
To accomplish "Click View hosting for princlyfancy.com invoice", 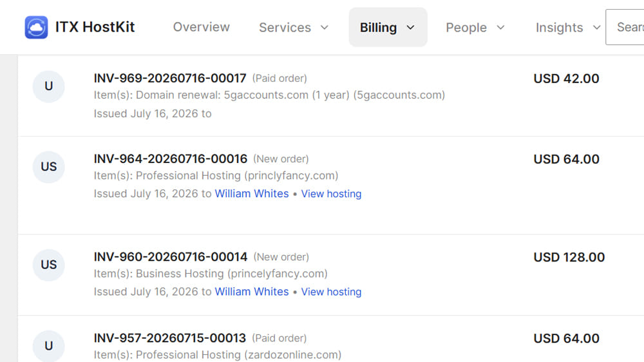I will pos(331,193).
